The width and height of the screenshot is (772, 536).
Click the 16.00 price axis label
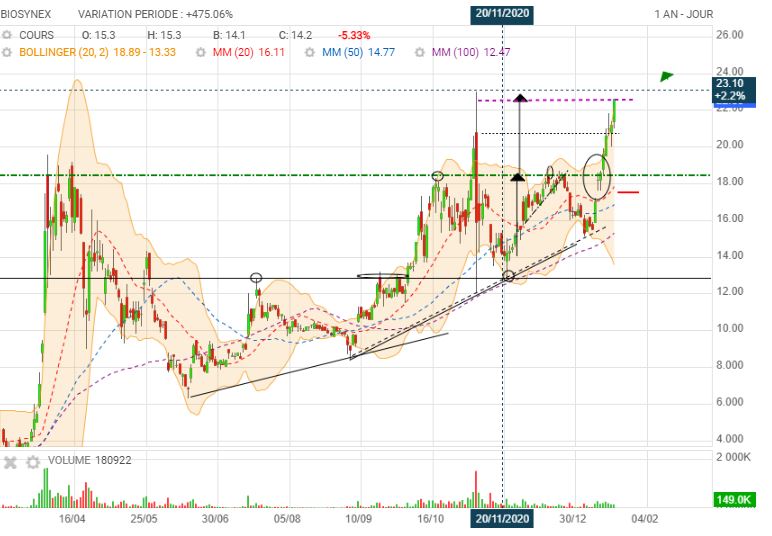click(730, 218)
